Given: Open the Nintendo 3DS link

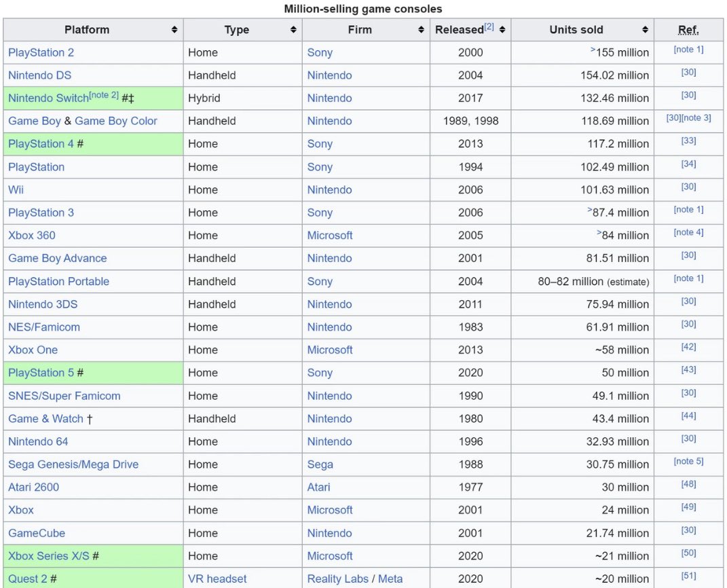Looking at the screenshot, I should [43, 304].
